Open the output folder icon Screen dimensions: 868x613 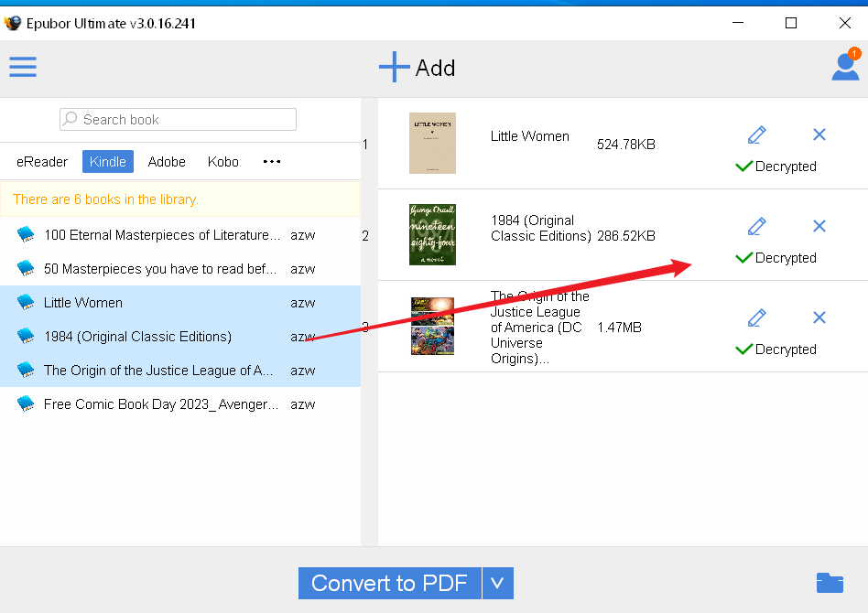[830, 583]
